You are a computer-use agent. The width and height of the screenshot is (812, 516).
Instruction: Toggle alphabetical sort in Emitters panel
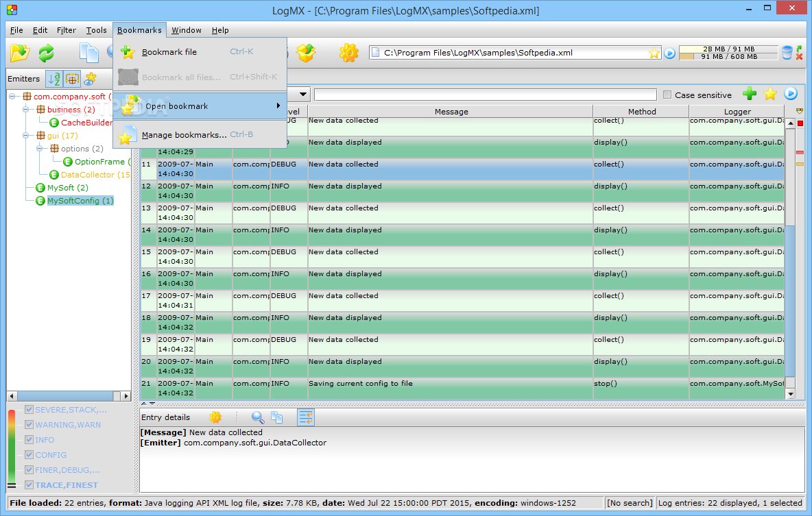[x=54, y=79]
